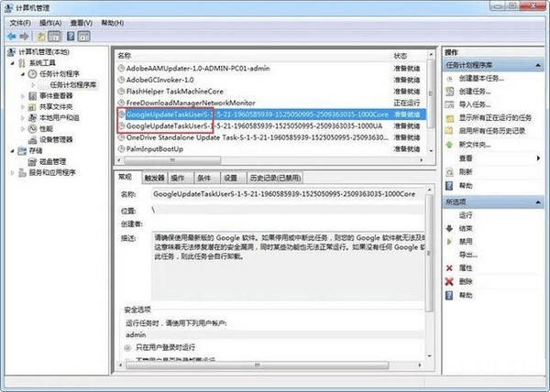
Task: Click 禁用 to disable the selected task
Action: (466, 241)
